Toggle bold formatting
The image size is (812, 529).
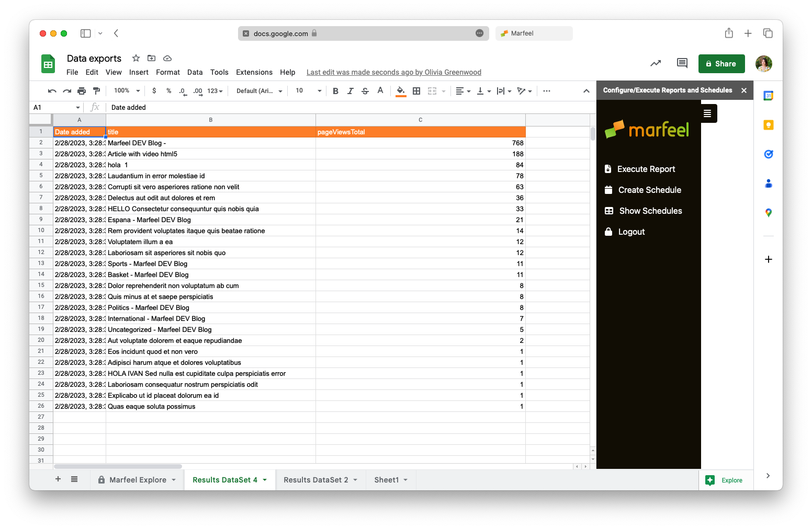[335, 90]
